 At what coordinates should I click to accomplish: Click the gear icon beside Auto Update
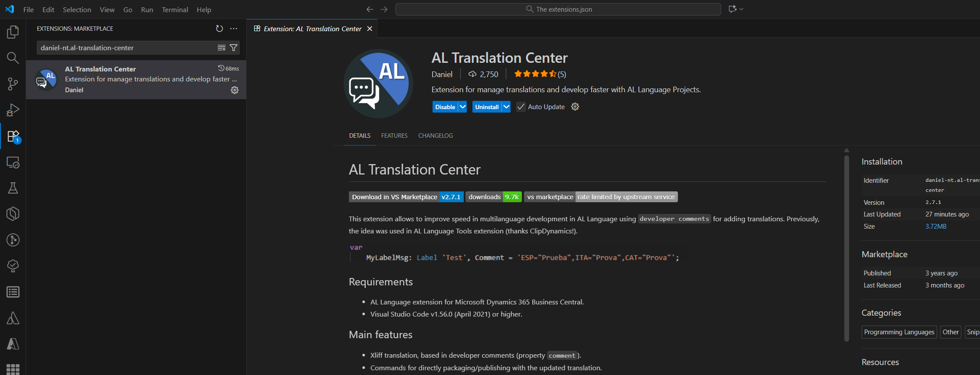(575, 107)
